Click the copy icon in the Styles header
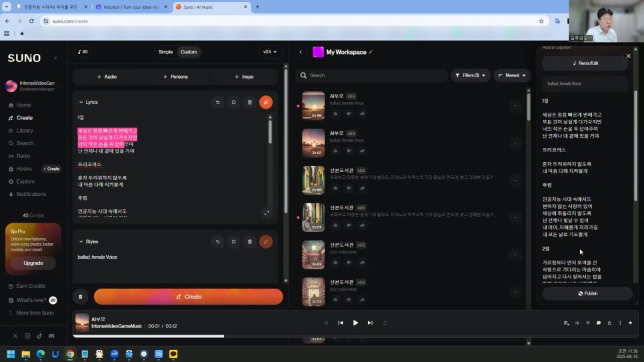Viewport: 644px width, 362px height. 234,241
